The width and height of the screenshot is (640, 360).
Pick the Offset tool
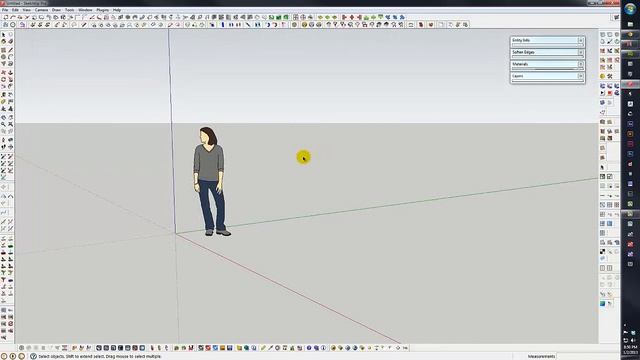click(x=11, y=86)
